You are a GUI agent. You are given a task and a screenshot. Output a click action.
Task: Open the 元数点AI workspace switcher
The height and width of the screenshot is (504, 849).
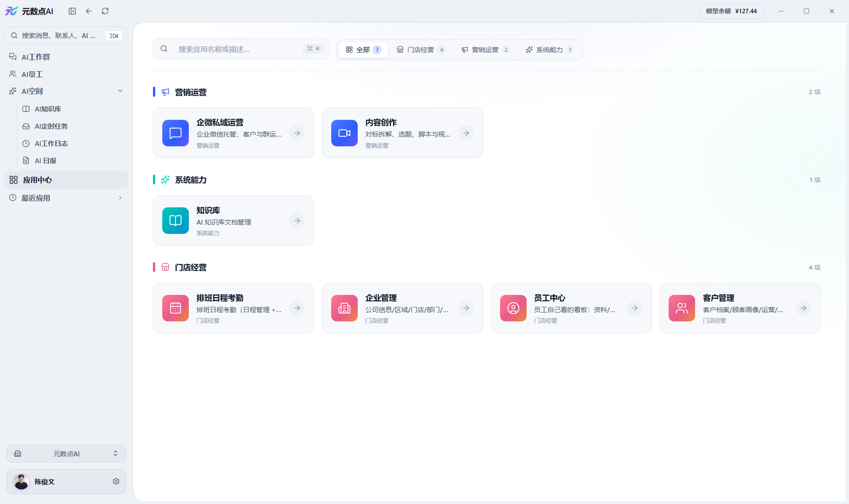(x=66, y=454)
